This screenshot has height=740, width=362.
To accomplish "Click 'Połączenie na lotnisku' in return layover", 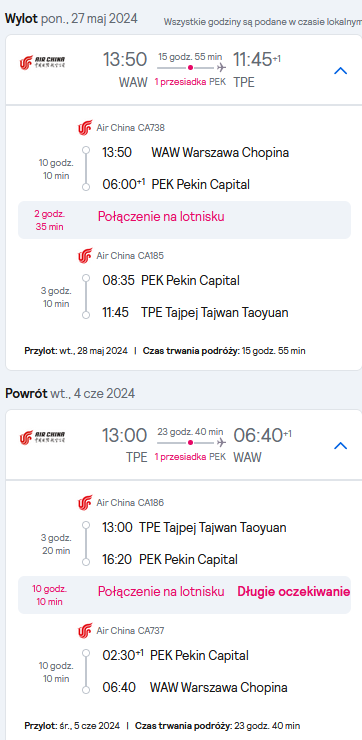I will 161,592.
